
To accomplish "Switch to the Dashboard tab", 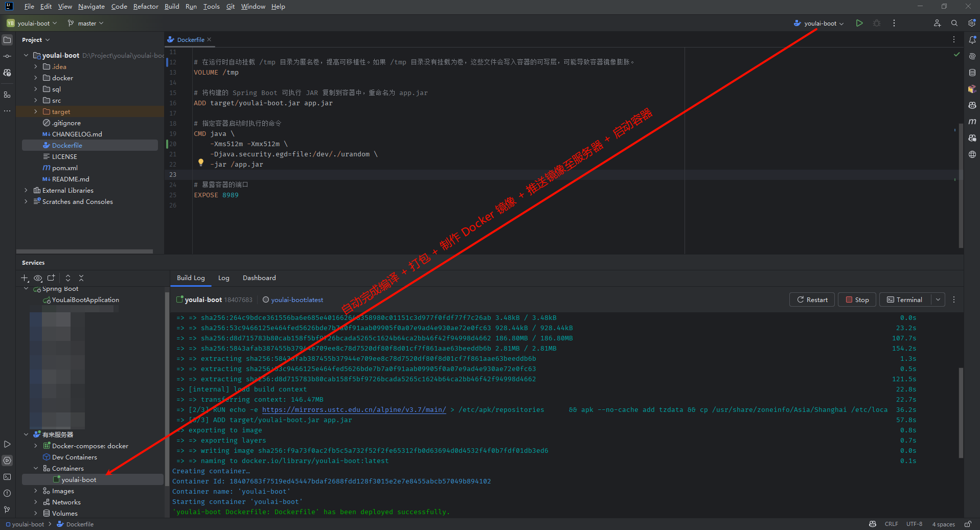I will 259,278.
